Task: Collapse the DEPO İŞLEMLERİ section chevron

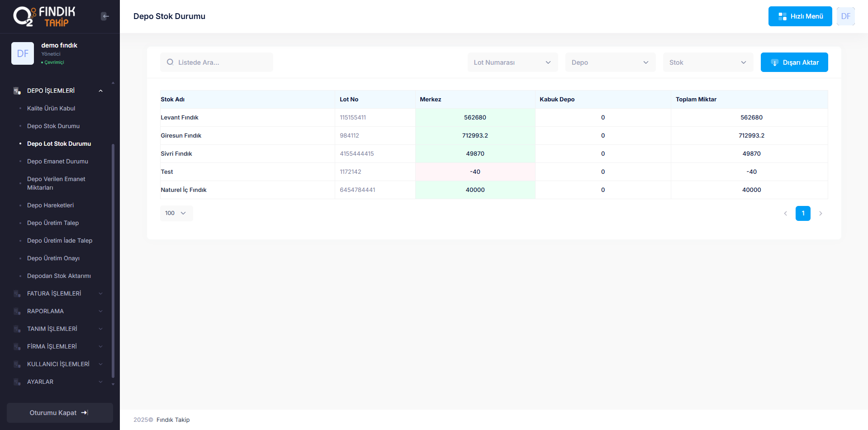Action: (x=101, y=91)
